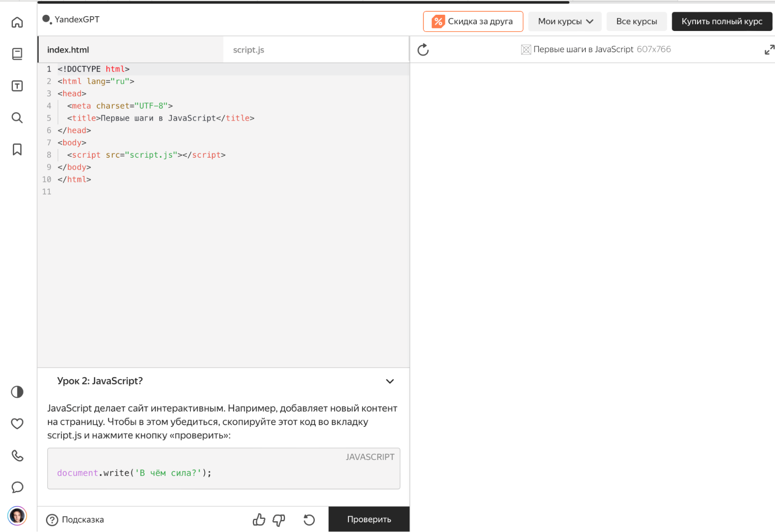Open the chat bubble icon
This screenshot has width=775, height=532.
pyautogui.click(x=17, y=487)
